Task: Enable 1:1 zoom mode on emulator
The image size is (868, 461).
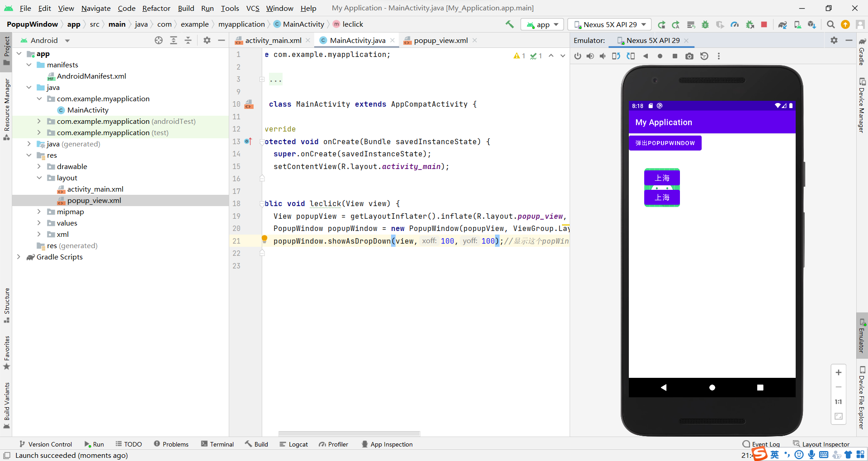Action: [839, 401]
